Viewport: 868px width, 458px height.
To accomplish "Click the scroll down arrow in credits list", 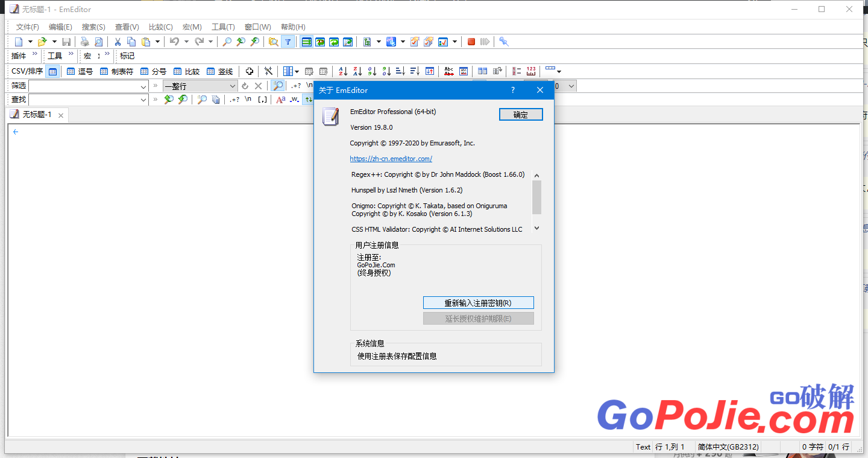I will click(x=536, y=228).
